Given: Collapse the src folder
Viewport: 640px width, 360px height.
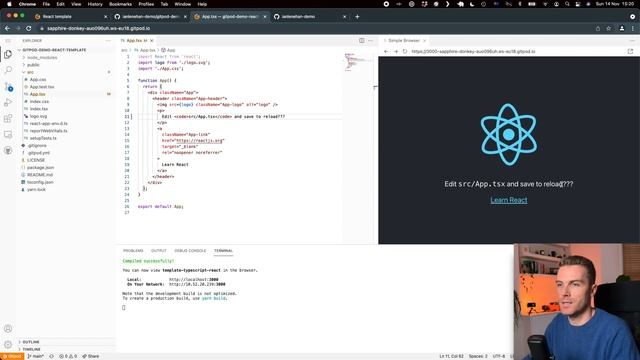Looking at the screenshot, I should tap(30, 72).
